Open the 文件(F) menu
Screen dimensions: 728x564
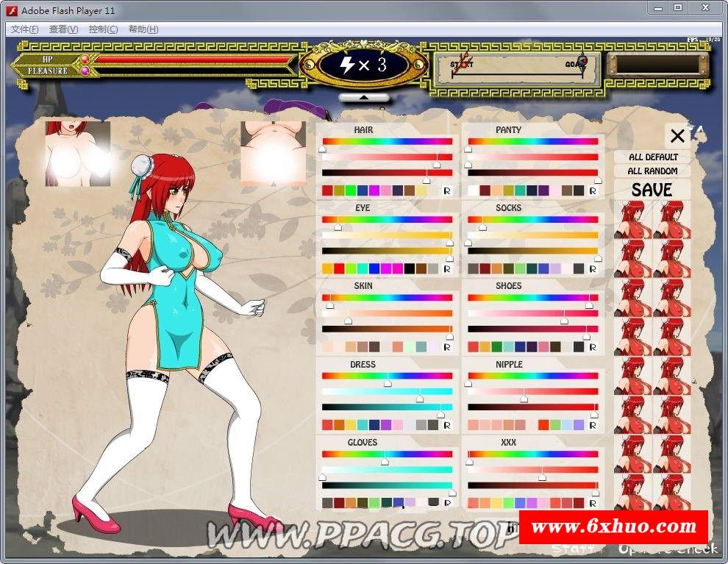pos(24,29)
